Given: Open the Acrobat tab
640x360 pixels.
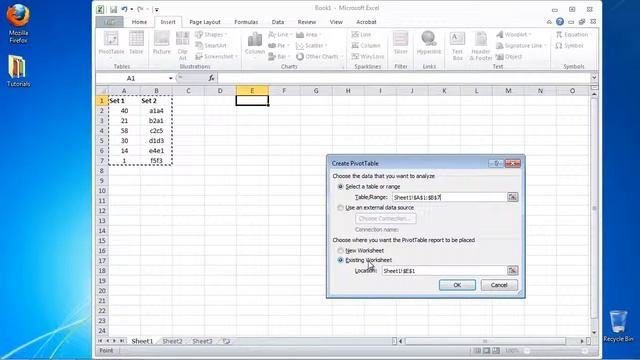Looking at the screenshot, I should pos(366,22).
